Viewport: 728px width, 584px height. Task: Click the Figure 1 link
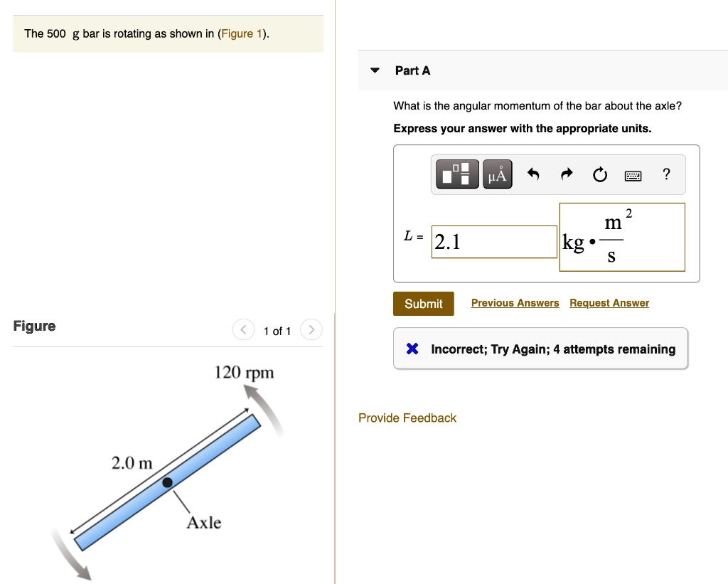tap(242, 33)
